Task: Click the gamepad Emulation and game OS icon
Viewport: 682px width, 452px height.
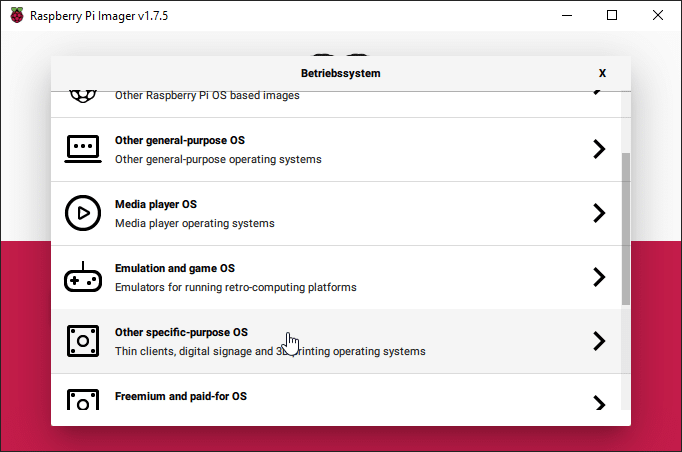Action: click(82, 277)
